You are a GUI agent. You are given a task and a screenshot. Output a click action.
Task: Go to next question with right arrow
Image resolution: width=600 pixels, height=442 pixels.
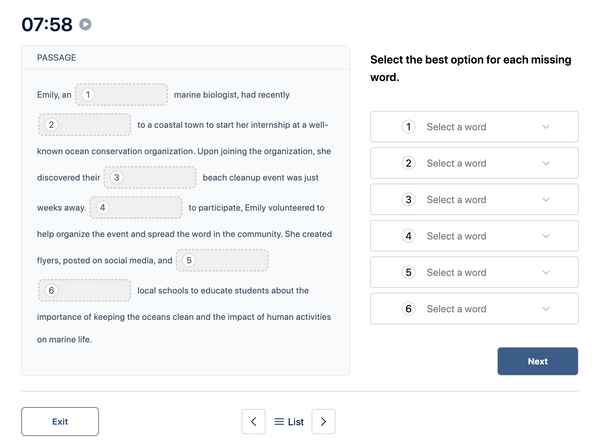coord(323,421)
